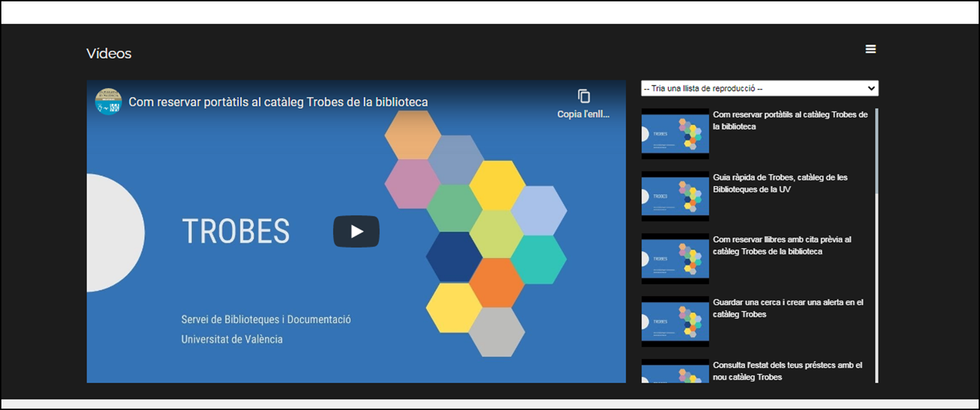Select thumbnail for "Consulta l'estat dels teus préstecs"
Viewport: 980px width, 410px height.
(x=675, y=371)
